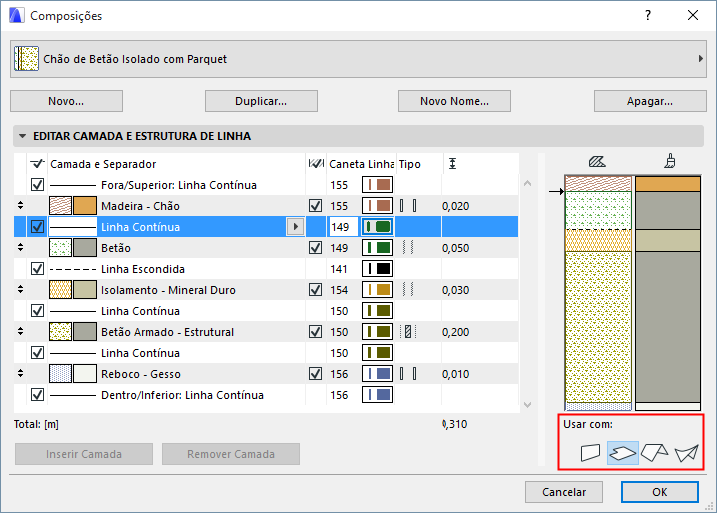The width and height of the screenshot is (717, 513).
Task: Select the Slab icon under Usar com
Action: click(622, 453)
